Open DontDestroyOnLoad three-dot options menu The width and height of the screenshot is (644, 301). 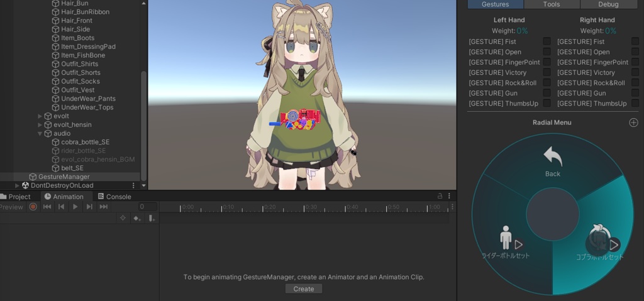point(133,185)
